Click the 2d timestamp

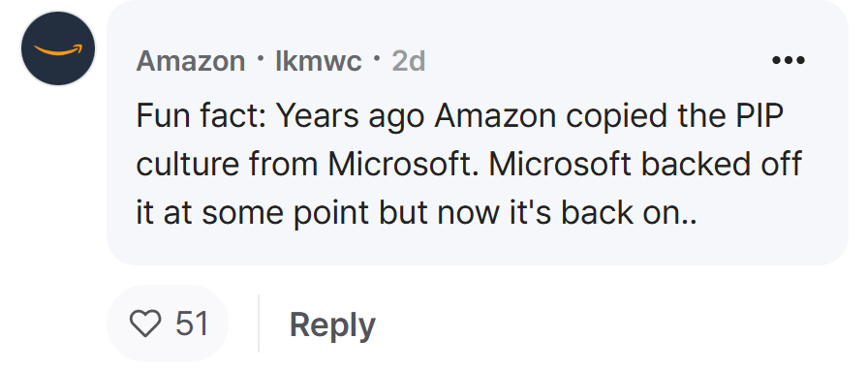pyautogui.click(x=409, y=60)
